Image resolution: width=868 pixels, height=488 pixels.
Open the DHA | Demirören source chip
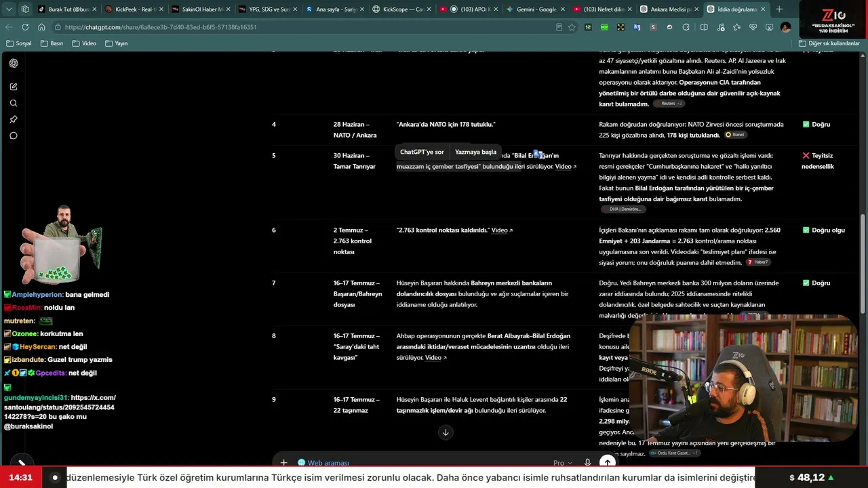[x=622, y=209]
